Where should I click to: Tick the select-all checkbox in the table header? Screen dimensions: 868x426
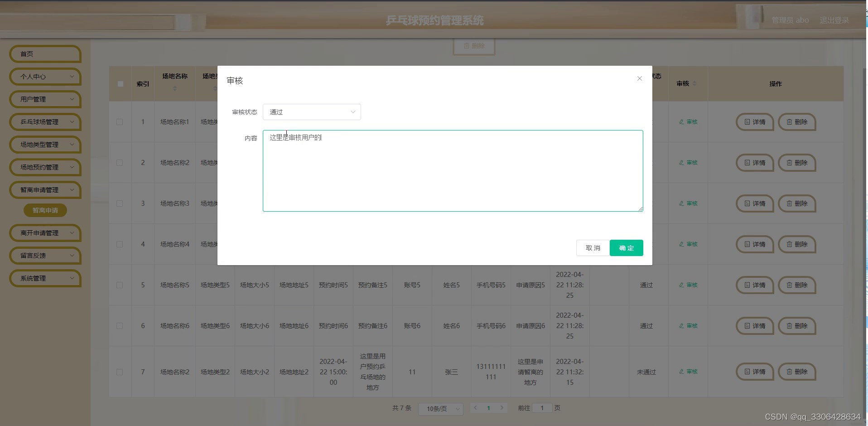(120, 84)
